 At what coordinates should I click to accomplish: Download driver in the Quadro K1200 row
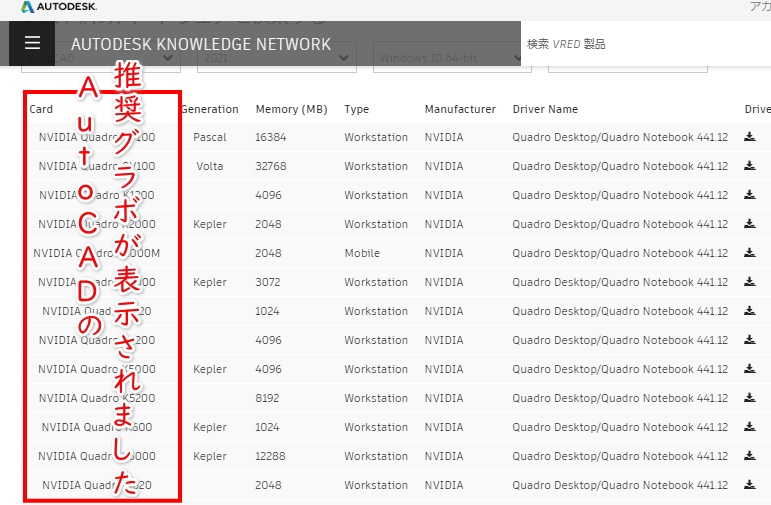pos(749,195)
